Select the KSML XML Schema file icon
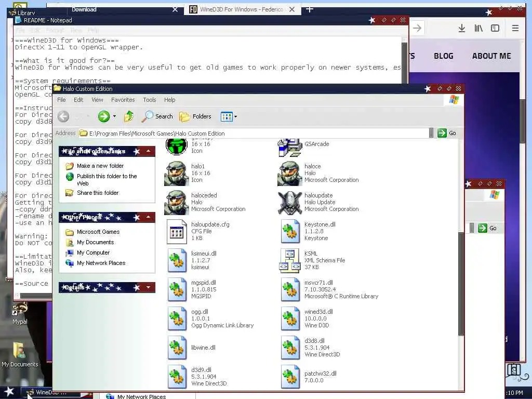 [289, 261]
